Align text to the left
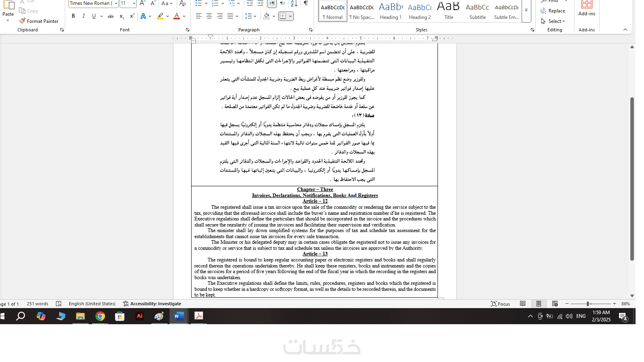644x362 pixels. [199, 16]
